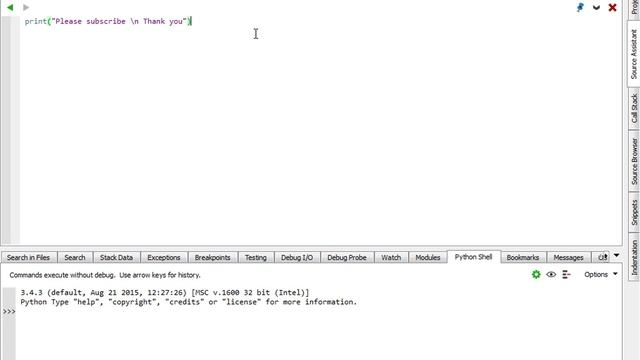Open the tab list arrow beside bottom tabs

click(616, 256)
